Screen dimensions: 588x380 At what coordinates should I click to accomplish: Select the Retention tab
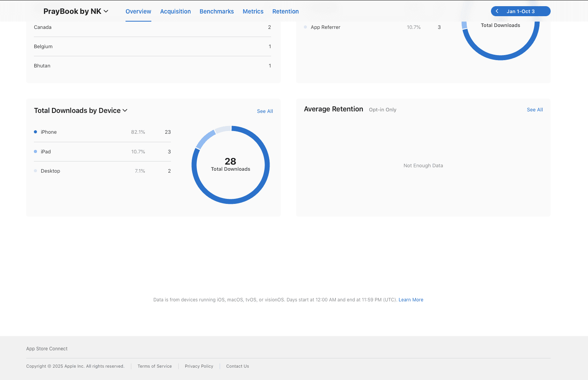pyautogui.click(x=285, y=11)
